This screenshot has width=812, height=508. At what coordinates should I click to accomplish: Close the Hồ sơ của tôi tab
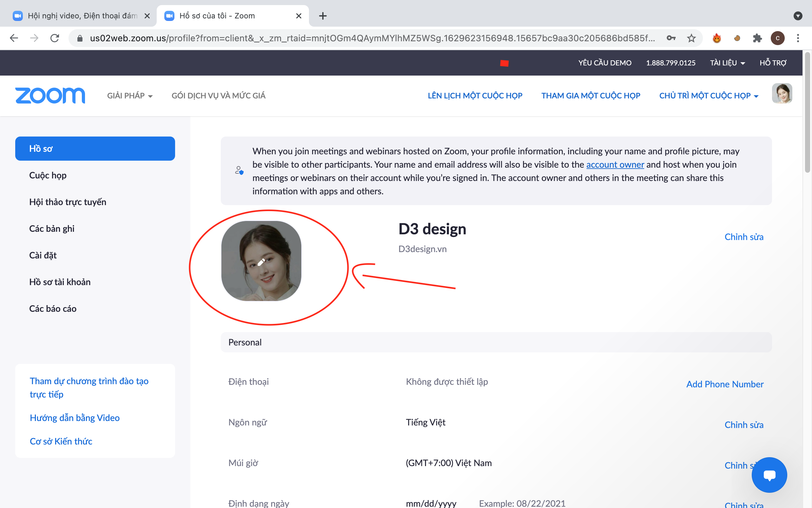point(298,16)
